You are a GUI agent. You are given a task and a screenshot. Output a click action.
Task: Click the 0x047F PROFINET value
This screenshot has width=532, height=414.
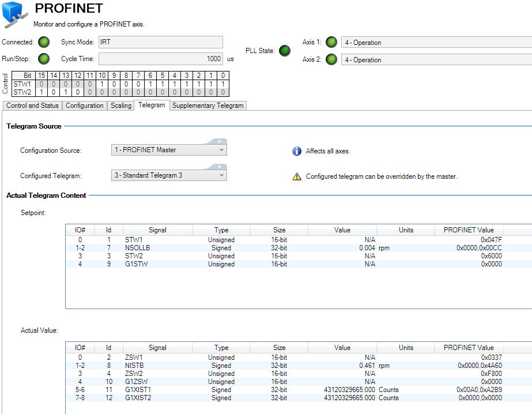[x=491, y=239]
